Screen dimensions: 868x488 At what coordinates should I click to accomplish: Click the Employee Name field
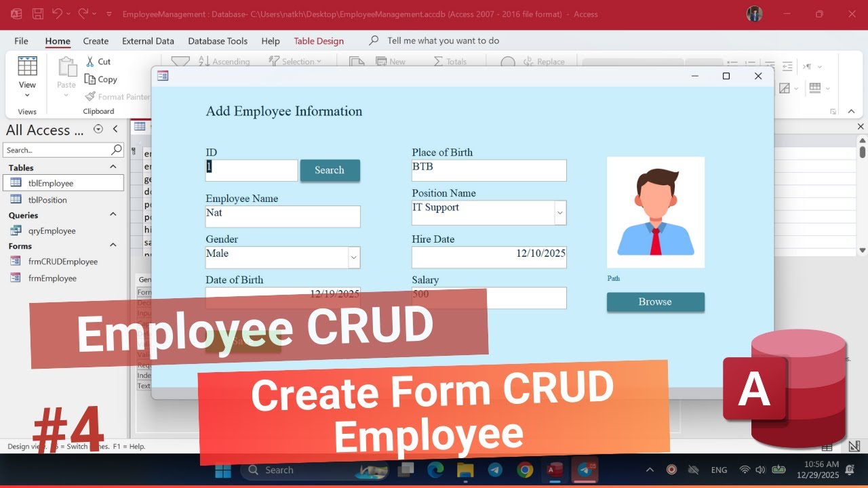pos(283,216)
